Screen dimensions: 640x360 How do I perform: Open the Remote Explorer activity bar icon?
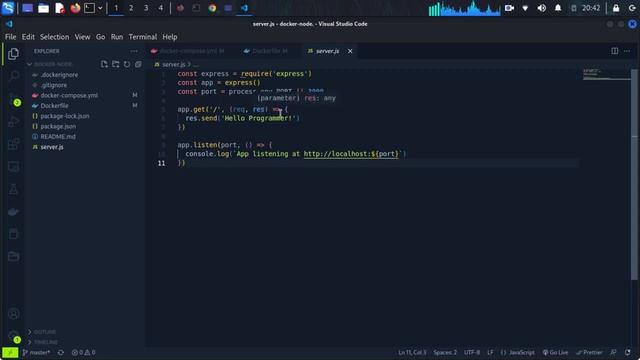click(13, 167)
